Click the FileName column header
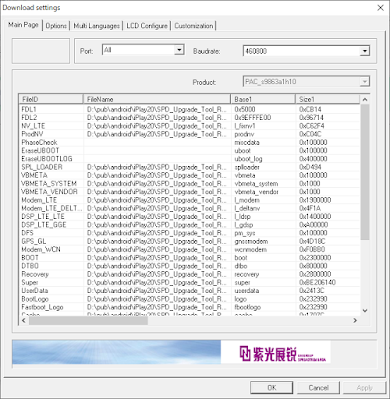This screenshot has height=399, width=390. pos(157,99)
